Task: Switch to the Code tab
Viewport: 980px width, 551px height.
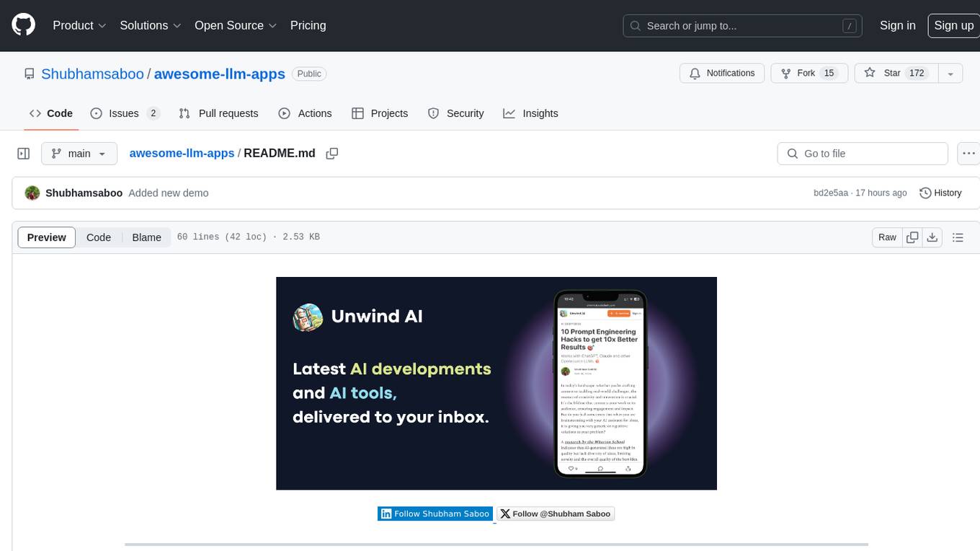Action: click(x=50, y=113)
